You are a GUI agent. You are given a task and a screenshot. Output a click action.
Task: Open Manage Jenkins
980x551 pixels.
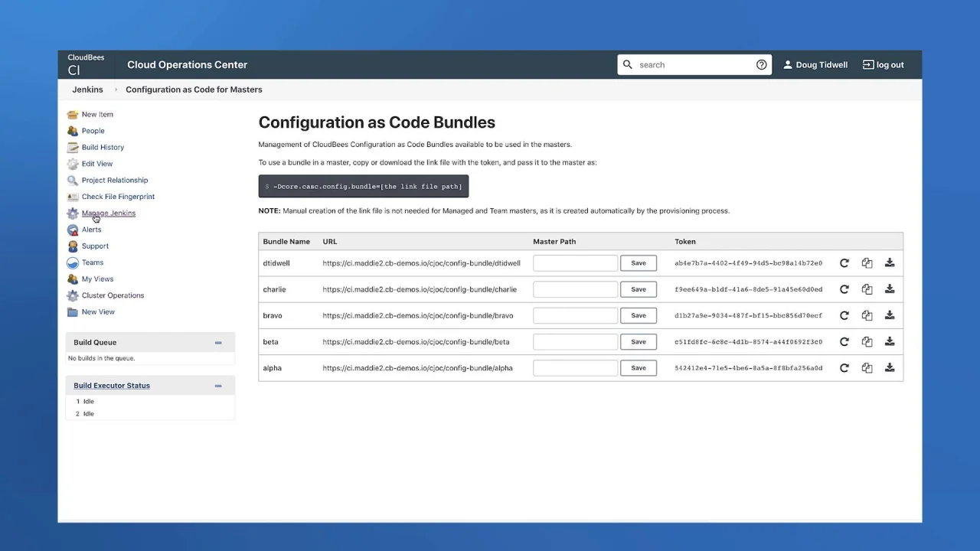point(109,214)
